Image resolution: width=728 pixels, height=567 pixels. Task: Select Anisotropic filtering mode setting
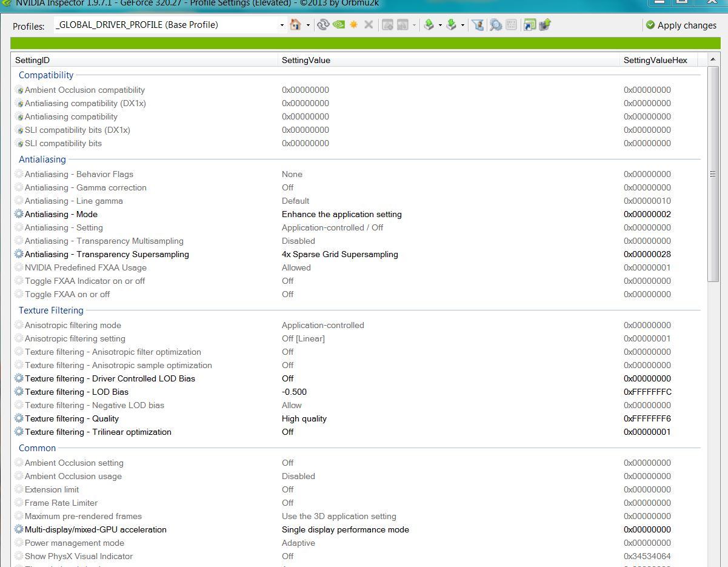coord(73,325)
